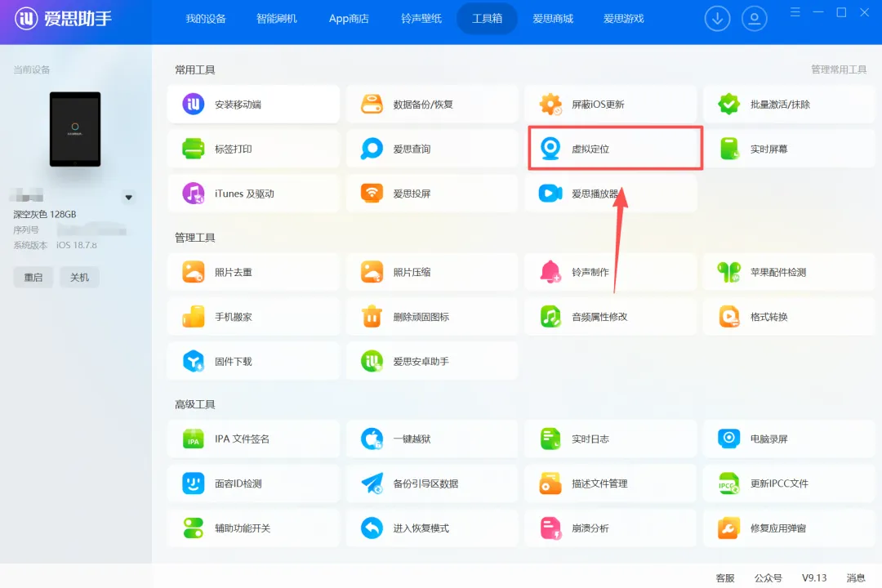The width and height of the screenshot is (882, 588).
Task: Open the App商店 tab
Action: pyautogui.click(x=349, y=19)
